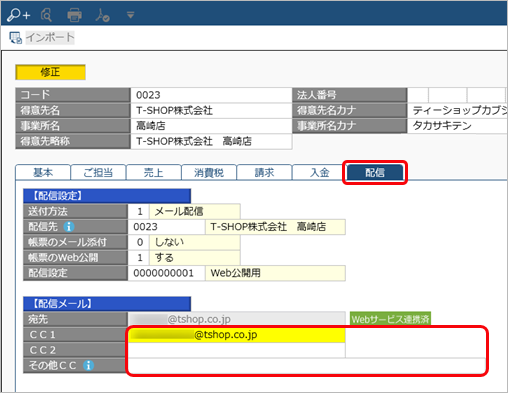The height and width of the screenshot is (393, 508).
Task: Click the 【配信設定】 section header
Action: [x=107, y=196]
